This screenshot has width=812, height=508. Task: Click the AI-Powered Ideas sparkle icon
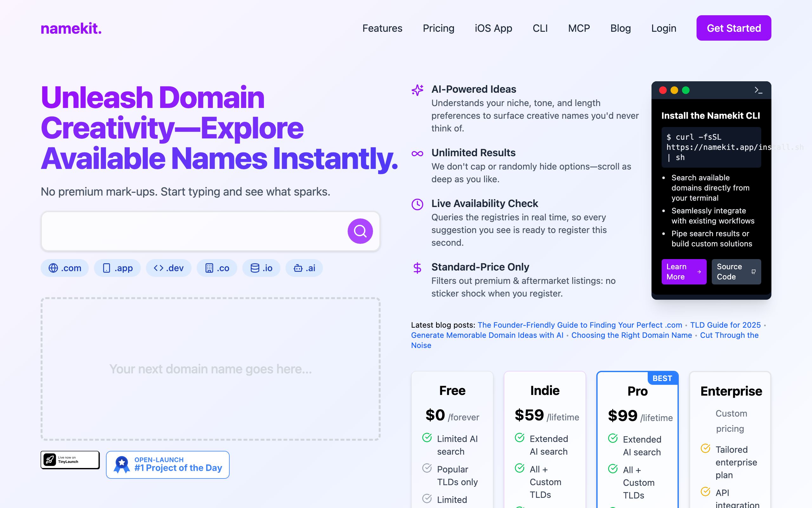click(x=417, y=90)
